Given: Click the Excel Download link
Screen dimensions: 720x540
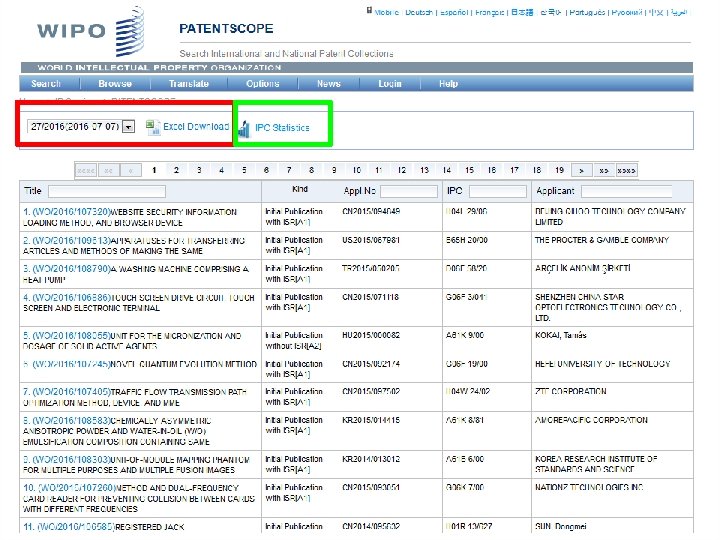Looking at the screenshot, I should [x=196, y=127].
